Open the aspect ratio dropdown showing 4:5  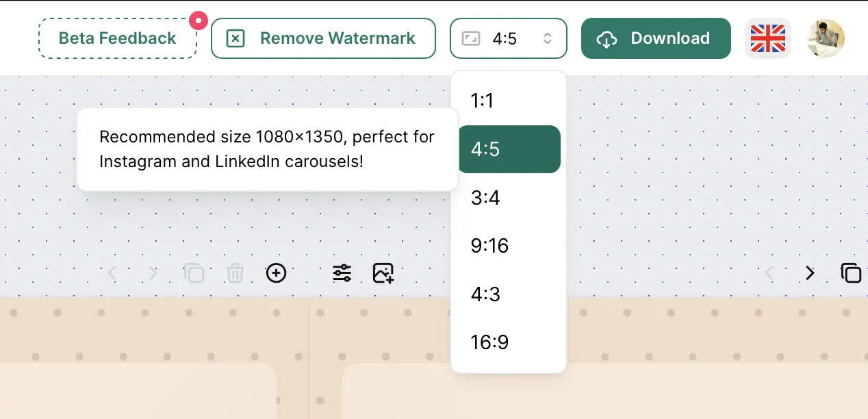pyautogui.click(x=509, y=38)
